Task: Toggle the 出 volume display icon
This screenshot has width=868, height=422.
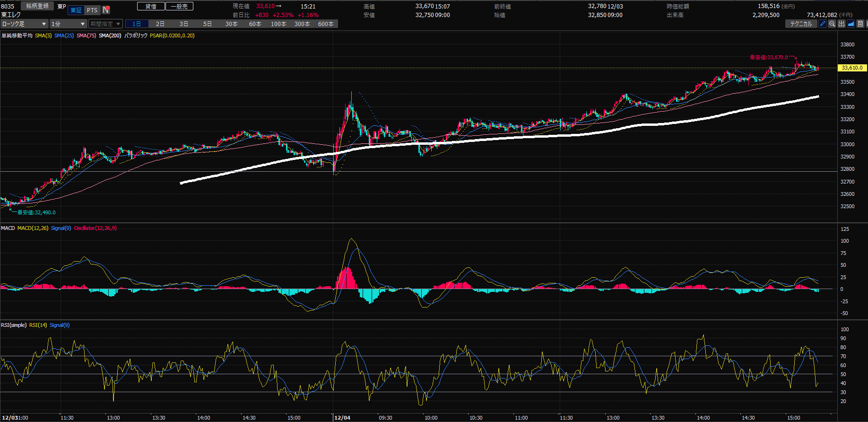Action: 842,24
